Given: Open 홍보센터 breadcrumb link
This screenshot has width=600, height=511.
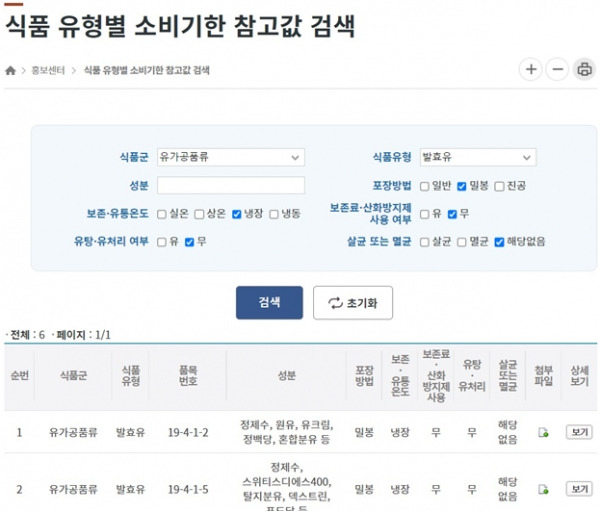Looking at the screenshot, I should click(x=48, y=70).
